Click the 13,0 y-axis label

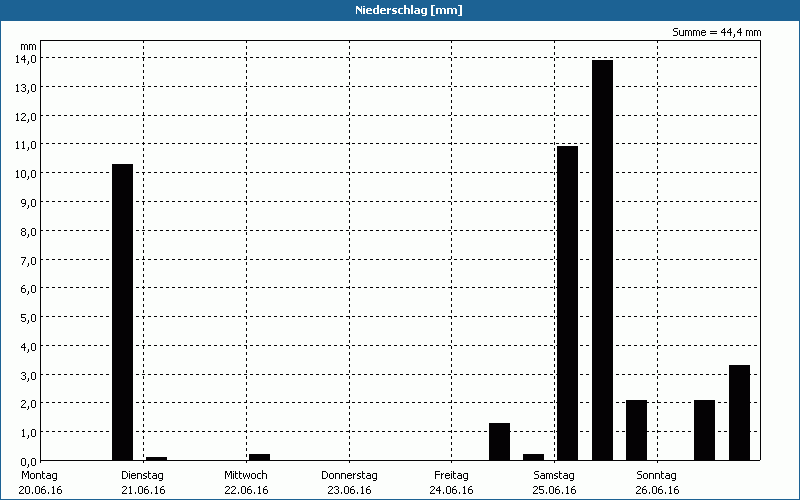pyautogui.click(x=26, y=88)
